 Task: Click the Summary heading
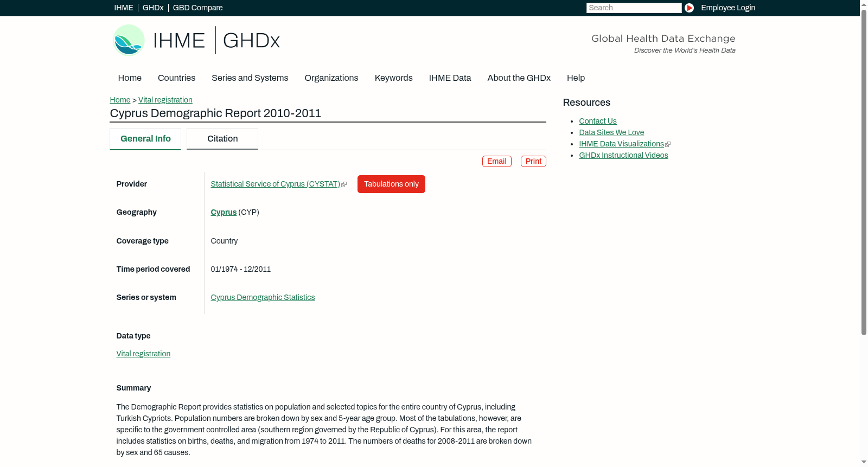[133, 388]
